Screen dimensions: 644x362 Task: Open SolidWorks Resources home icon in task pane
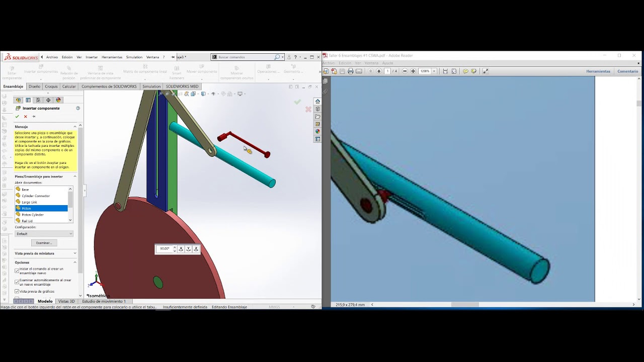(x=317, y=102)
